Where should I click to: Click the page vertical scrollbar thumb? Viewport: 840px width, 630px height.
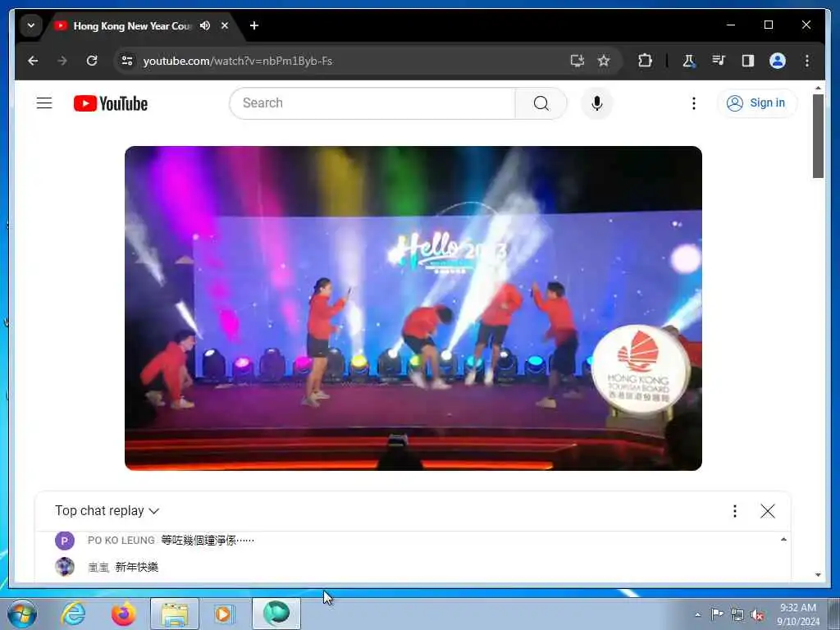[818, 136]
